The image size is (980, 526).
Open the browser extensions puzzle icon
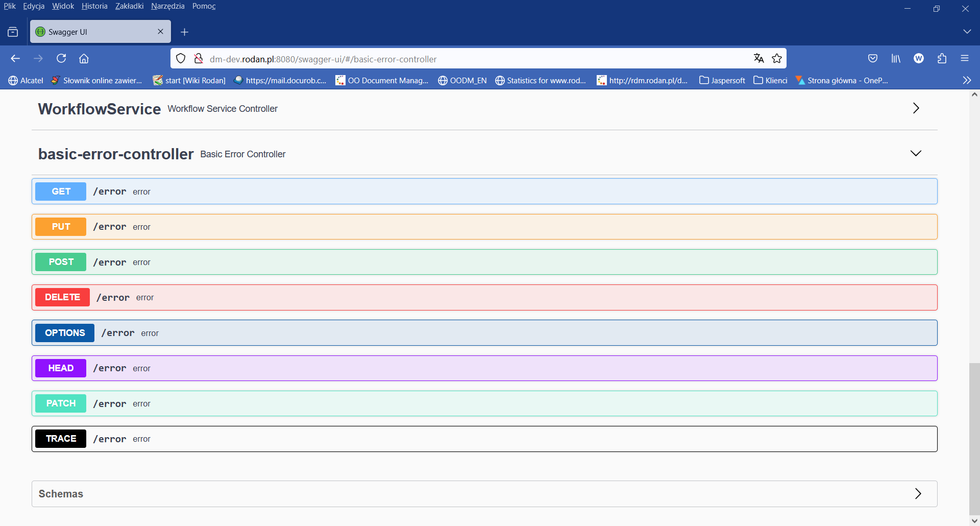[x=942, y=58]
